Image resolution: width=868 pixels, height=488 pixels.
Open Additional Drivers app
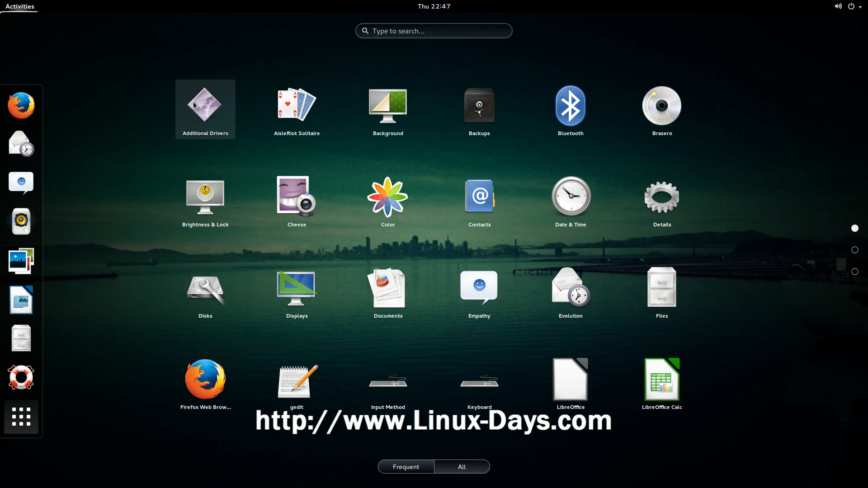coord(205,109)
